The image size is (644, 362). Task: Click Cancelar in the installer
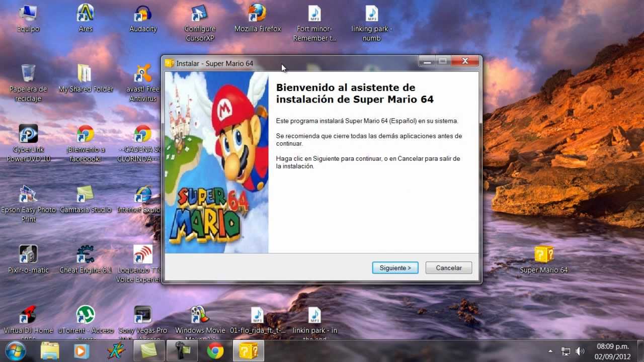(448, 268)
